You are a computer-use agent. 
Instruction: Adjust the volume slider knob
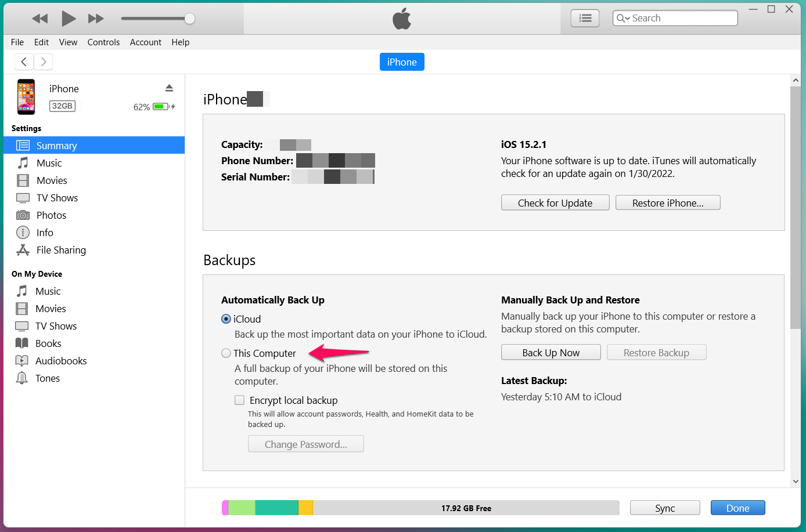(189, 19)
